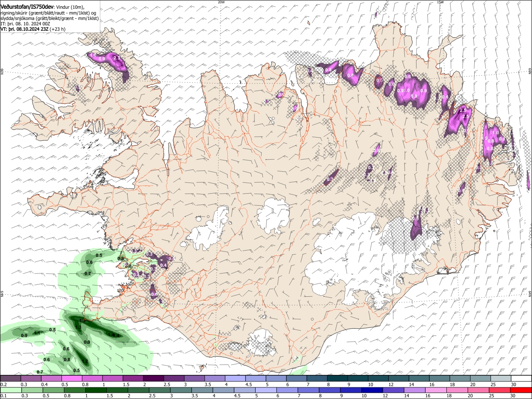Click the white snow swatch above 30 mm

point(521,379)
